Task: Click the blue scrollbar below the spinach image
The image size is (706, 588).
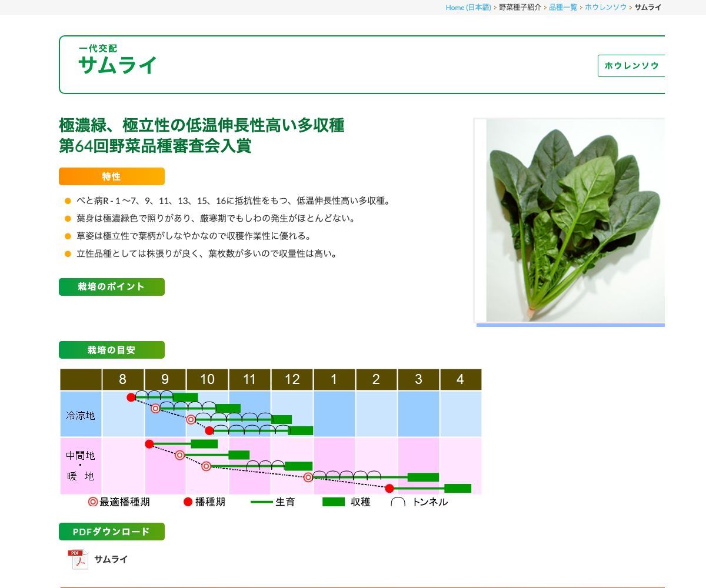Action: point(571,324)
